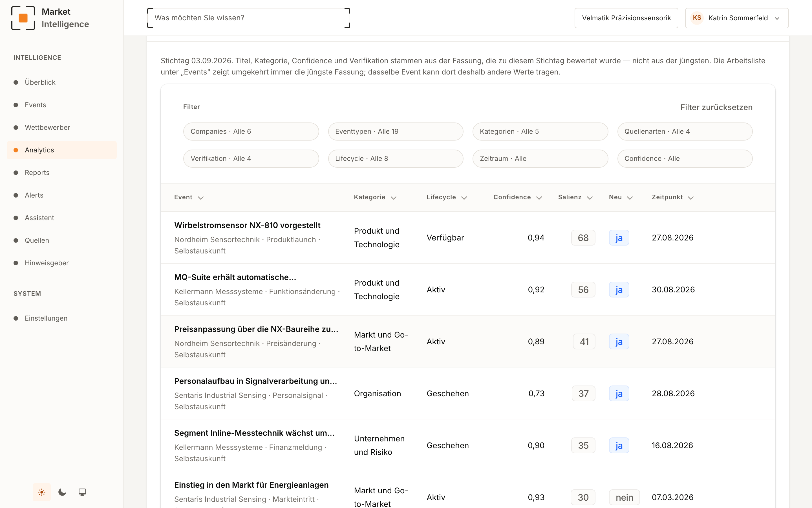Open Einstellungen in sidebar

pos(62,318)
